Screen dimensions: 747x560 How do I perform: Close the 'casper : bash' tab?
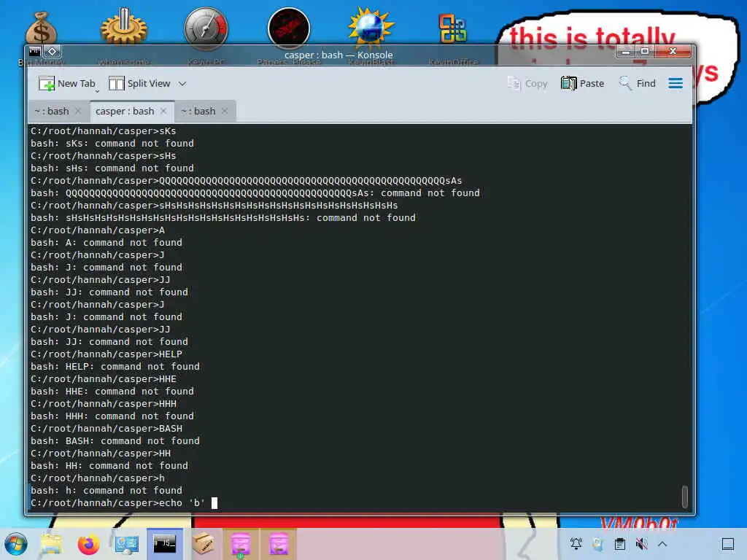point(163,111)
